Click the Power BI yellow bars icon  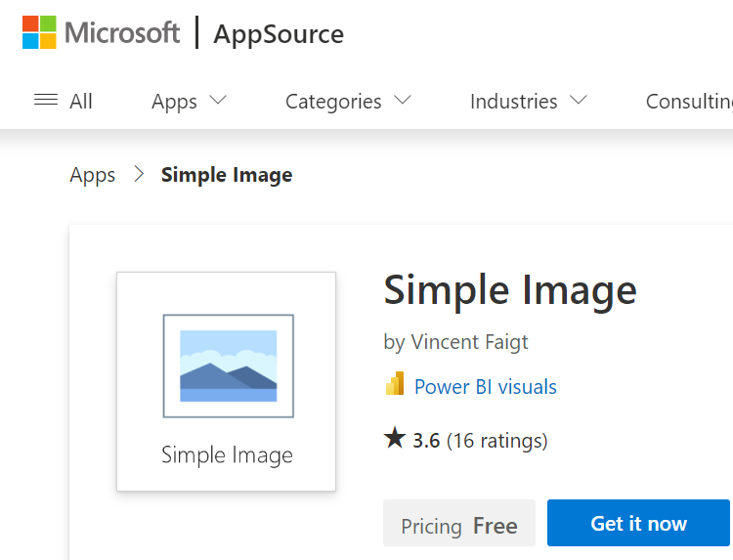click(x=395, y=383)
